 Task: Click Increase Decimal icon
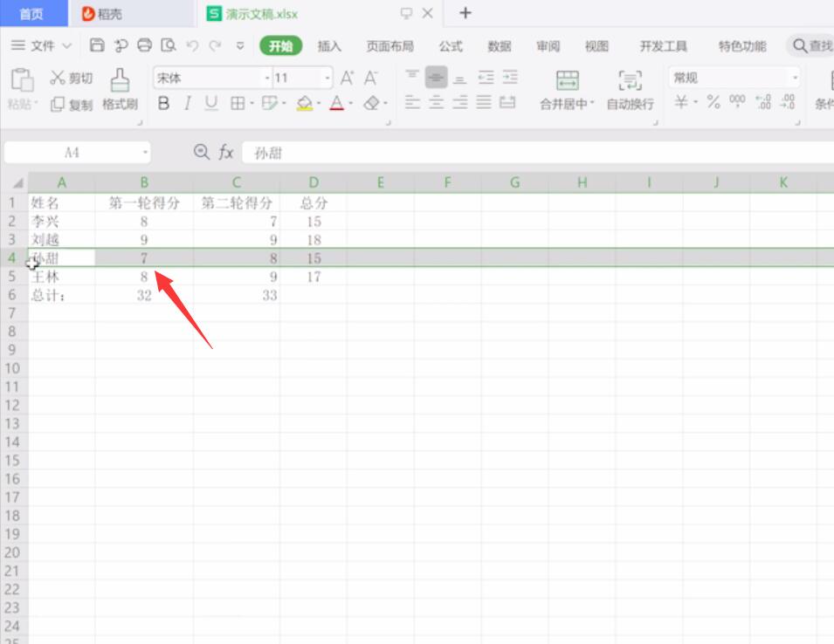(763, 101)
